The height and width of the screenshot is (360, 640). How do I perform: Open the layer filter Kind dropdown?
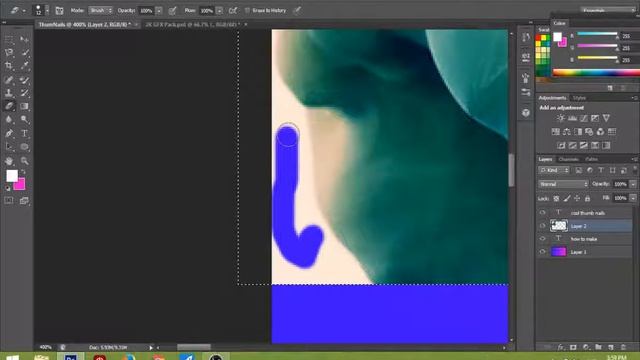554,170
